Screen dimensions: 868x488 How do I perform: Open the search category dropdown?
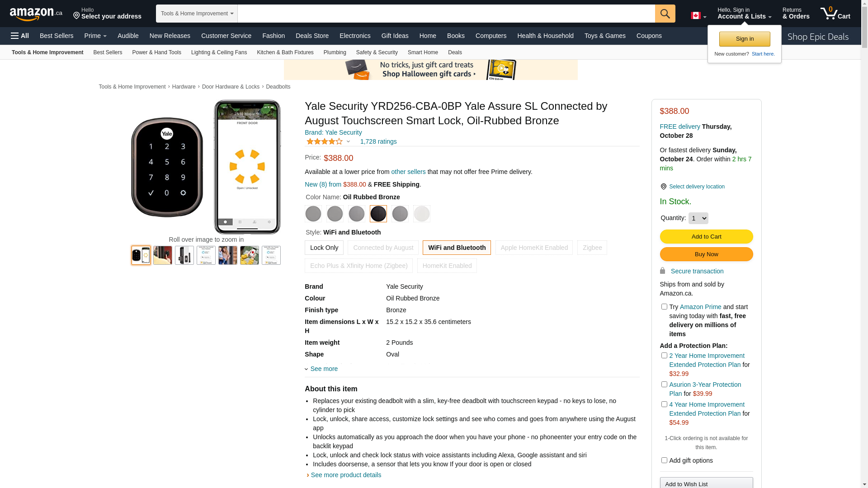pyautogui.click(x=197, y=14)
